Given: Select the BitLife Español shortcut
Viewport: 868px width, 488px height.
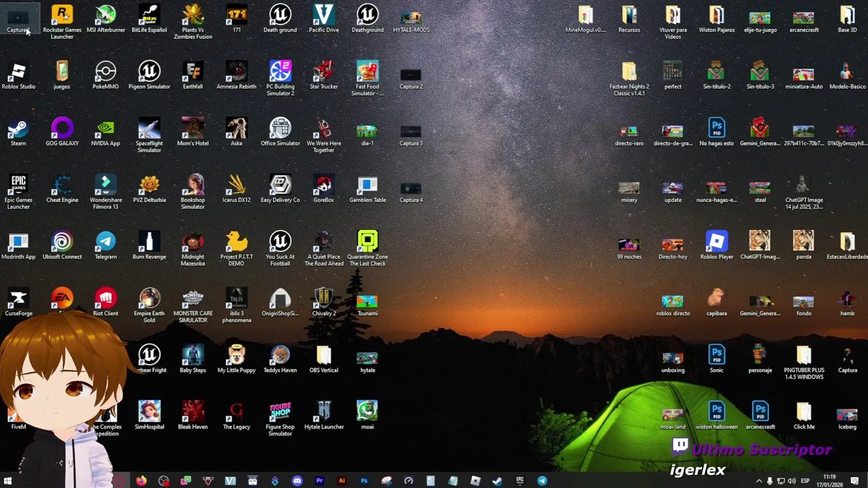Looking at the screenshot, I should [149, 18].
